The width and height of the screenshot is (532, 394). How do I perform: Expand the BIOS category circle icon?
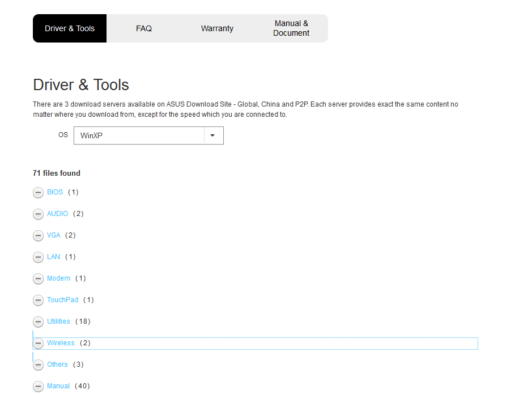(39, 192)
